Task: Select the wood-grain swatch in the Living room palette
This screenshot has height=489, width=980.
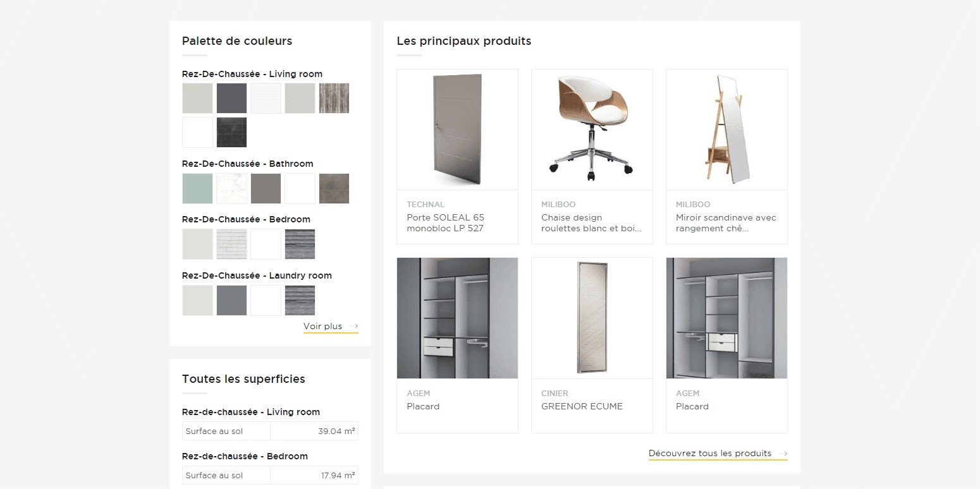Action: pyautogui.click(x=334, y=98)
